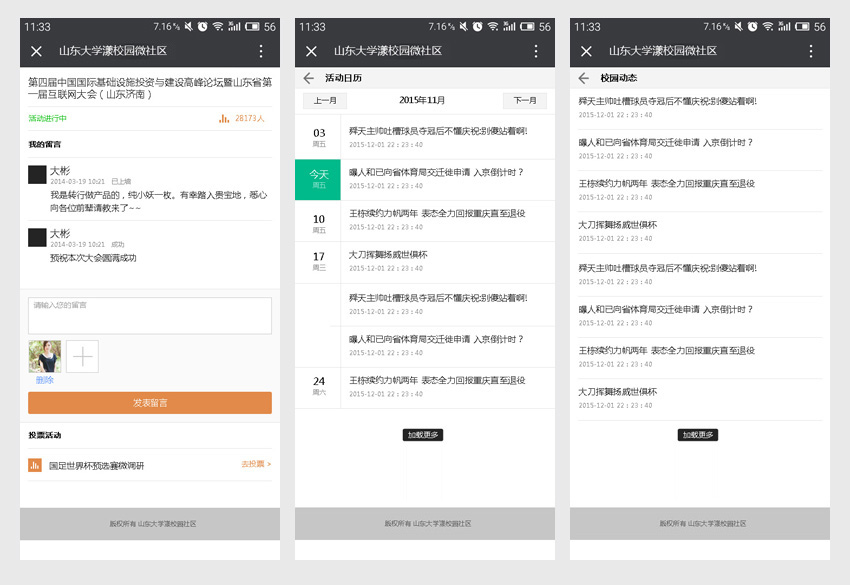Screen dimensions: 850x585
Task: Tap 加载更多 below the 校园动态 list
Action: click(697, 435)
